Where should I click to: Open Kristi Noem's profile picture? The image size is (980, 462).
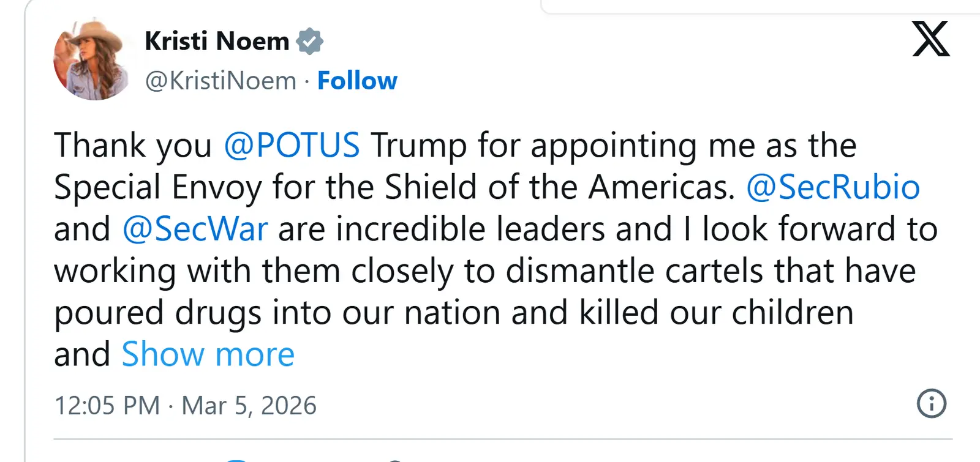point(92,61)
